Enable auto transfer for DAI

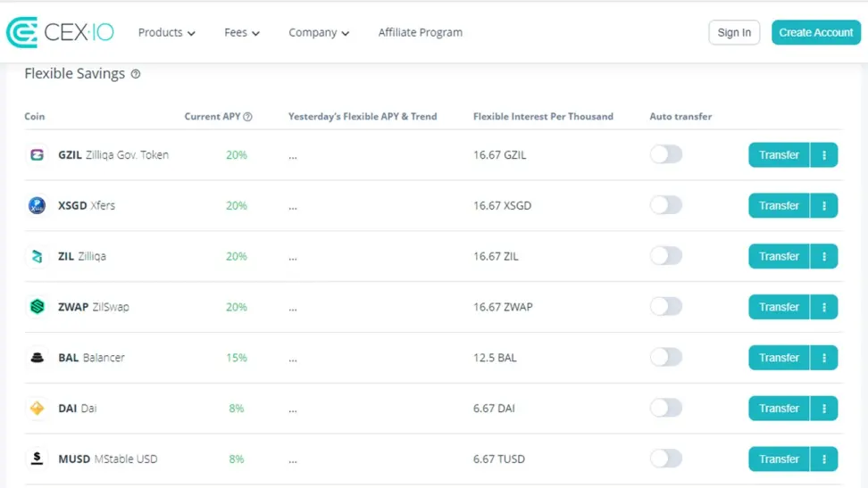(666, 408)
